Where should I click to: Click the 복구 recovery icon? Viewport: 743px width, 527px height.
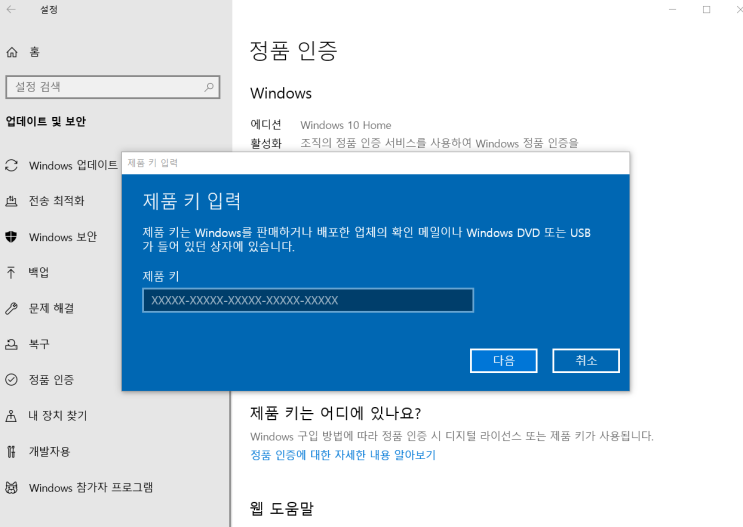pos(11,344)
